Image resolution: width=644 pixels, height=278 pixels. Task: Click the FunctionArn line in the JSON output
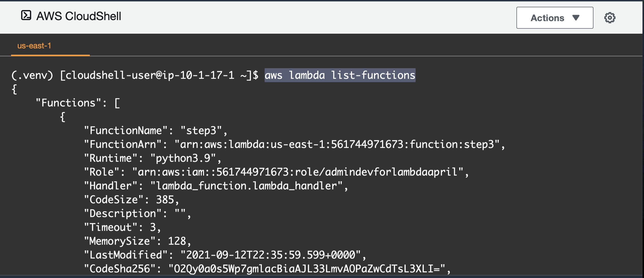point(294,144)
